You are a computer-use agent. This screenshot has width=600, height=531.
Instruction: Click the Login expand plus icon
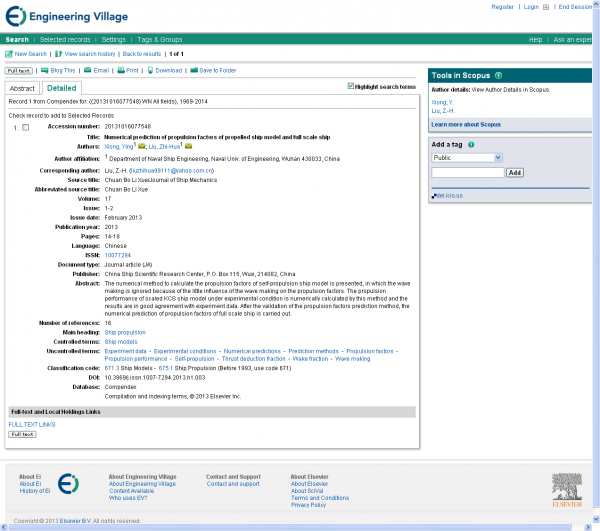coord(546,7)
